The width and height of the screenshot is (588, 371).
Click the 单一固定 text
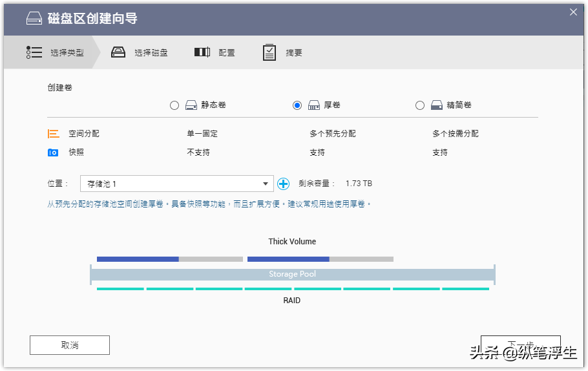point(202,134)
